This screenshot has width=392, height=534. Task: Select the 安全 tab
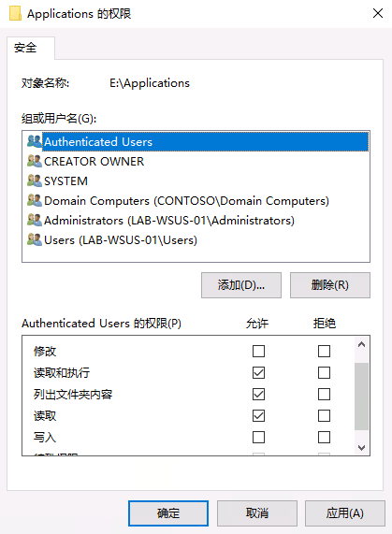25,48
